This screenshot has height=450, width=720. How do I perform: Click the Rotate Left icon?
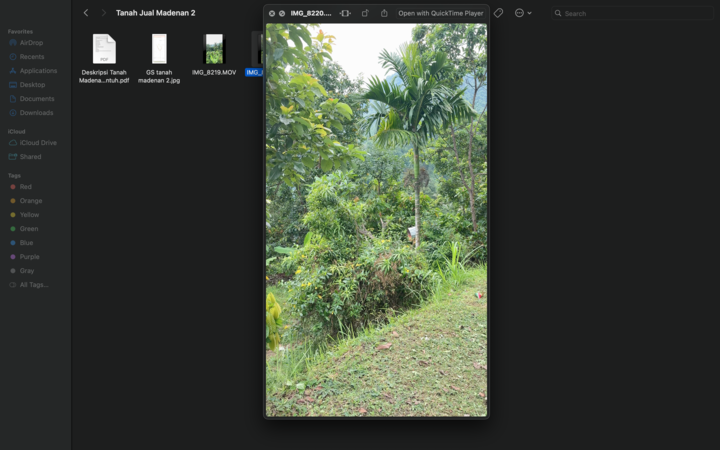(x=365, y=13)
